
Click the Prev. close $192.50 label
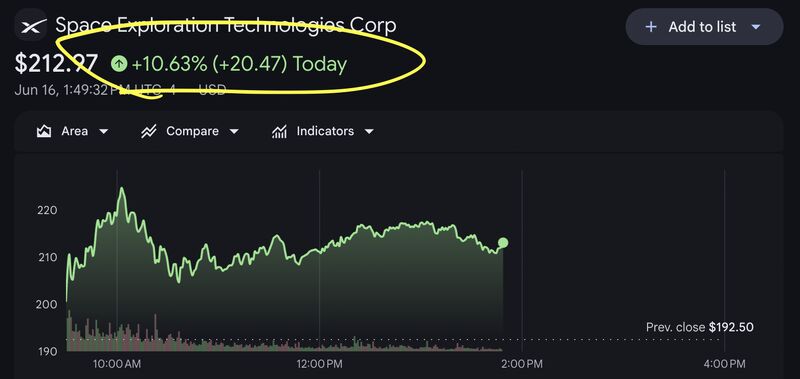[699, 327]
